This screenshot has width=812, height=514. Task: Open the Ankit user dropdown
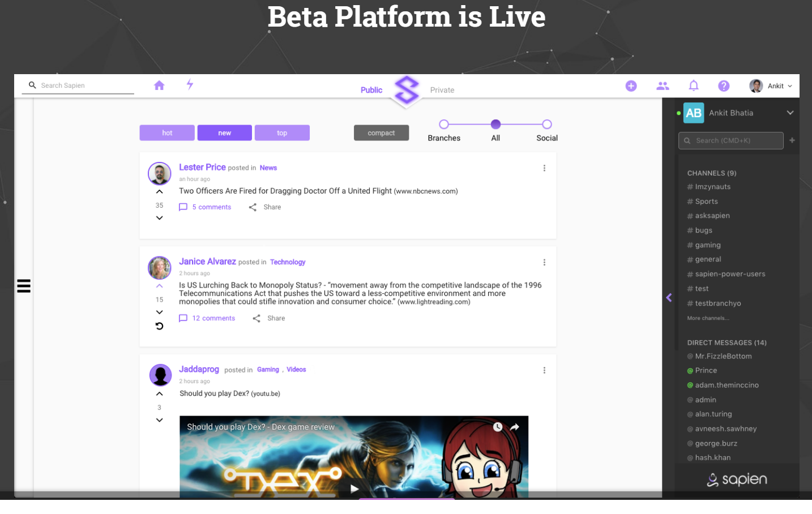pyautogui.click(x=771, y=86)
